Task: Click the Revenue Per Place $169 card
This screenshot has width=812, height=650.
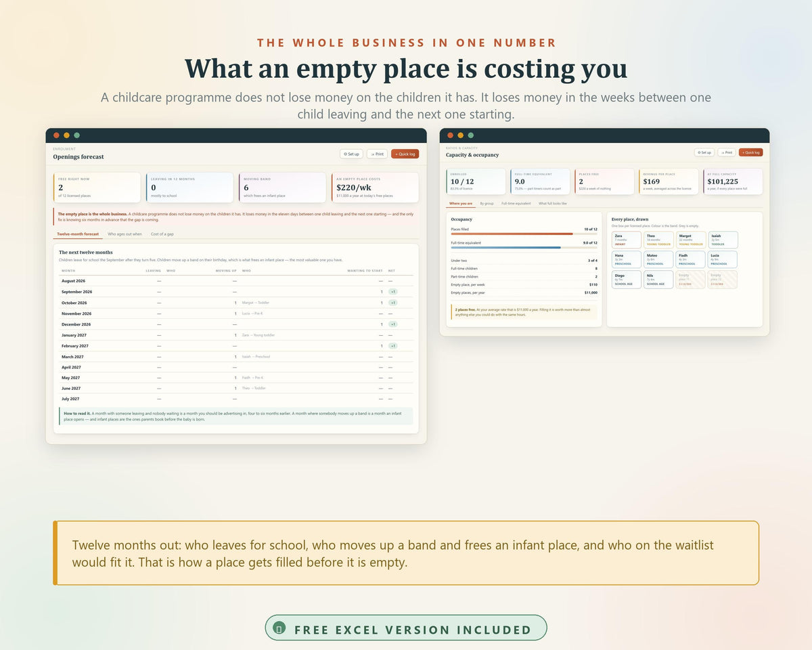Action: pos(669,181)
